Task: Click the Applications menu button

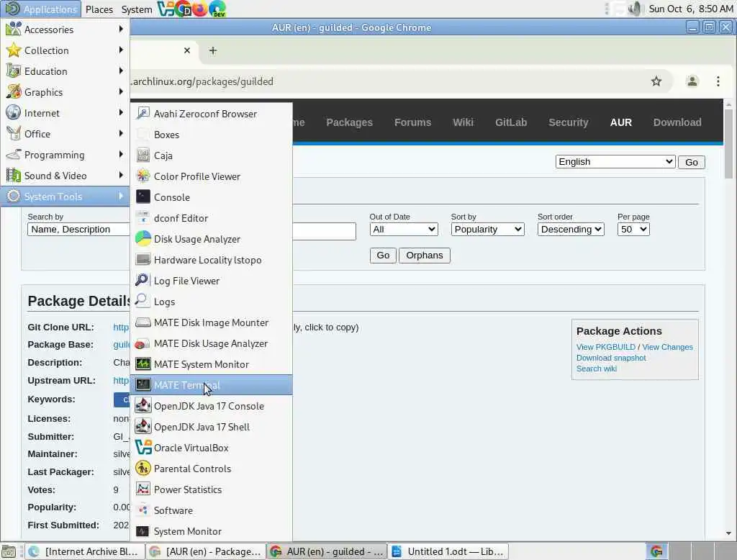Action: click(41, 9)
